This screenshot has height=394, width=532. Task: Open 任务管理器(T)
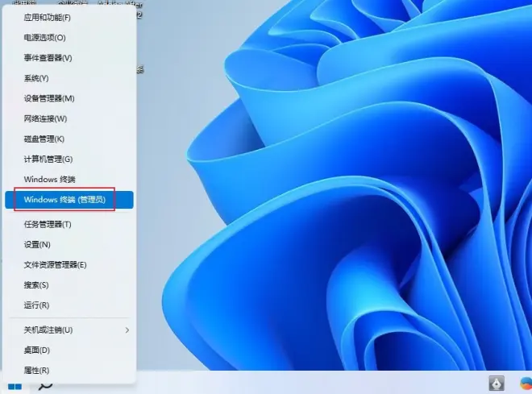[x=69, y=225]
